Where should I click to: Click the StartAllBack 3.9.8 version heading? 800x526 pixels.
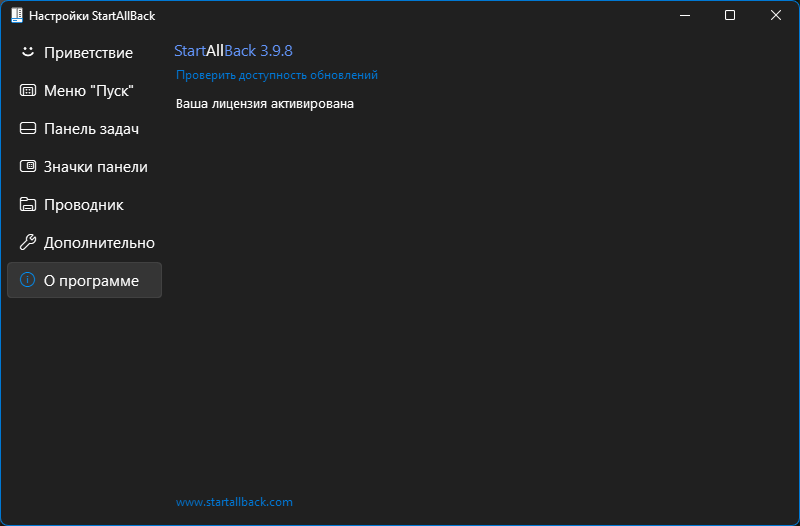click(233, 51)
